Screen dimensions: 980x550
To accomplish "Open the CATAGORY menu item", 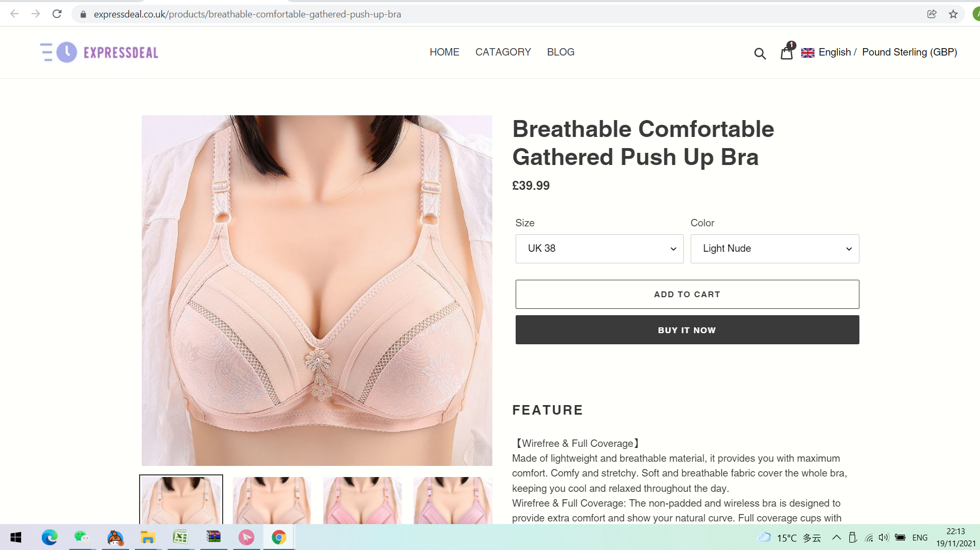I will coord(503,52).
